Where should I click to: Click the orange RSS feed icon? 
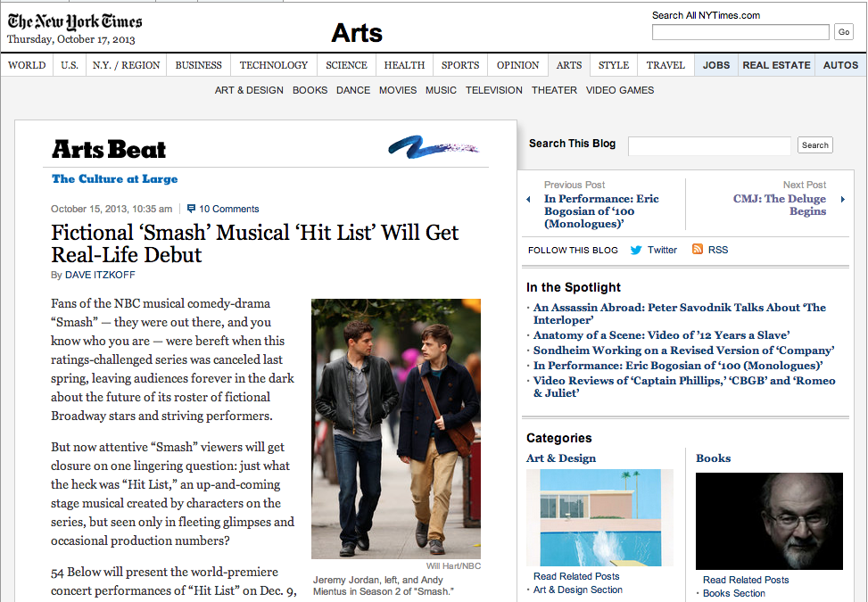pyautogui.click(x=698, y=250)
